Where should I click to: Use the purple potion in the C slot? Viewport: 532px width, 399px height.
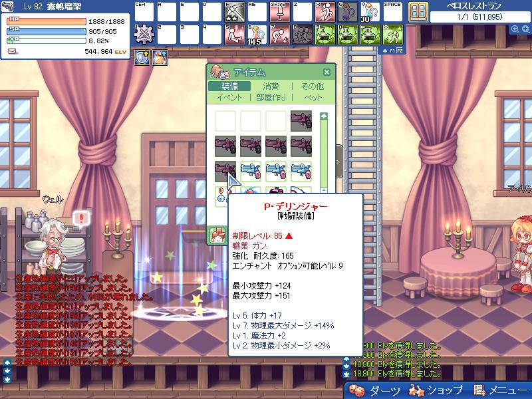[x=347, y=12]
